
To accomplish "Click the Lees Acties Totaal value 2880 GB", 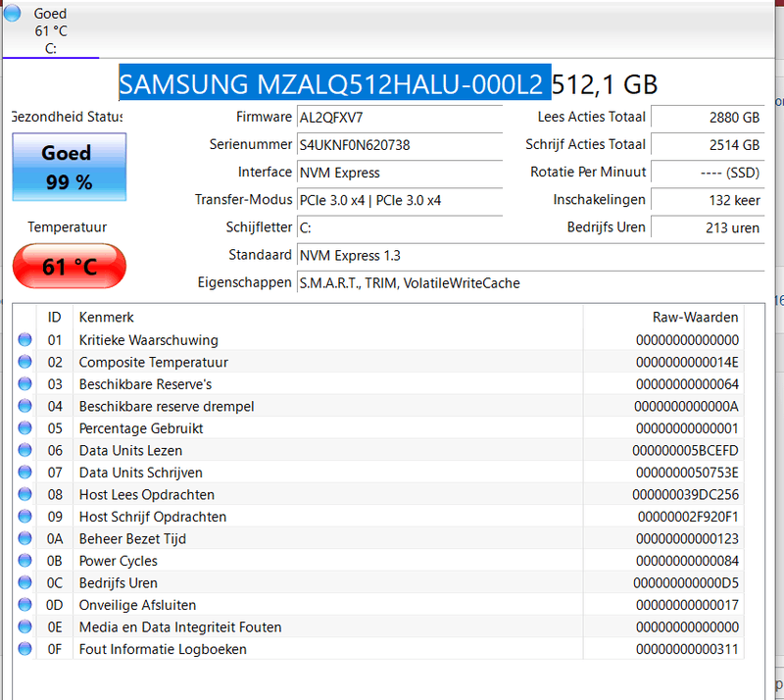I will click(x=708, y=117).
